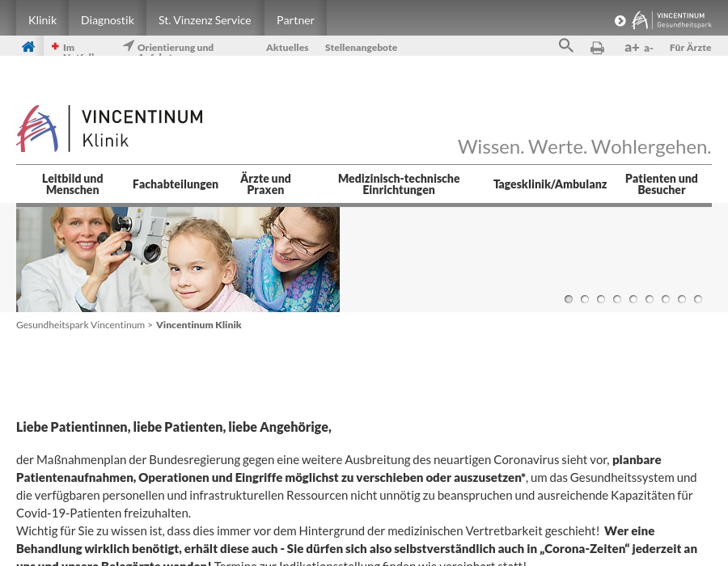
Task: Open the 'Stellenangebote' link
Action: tap(361, 47)
